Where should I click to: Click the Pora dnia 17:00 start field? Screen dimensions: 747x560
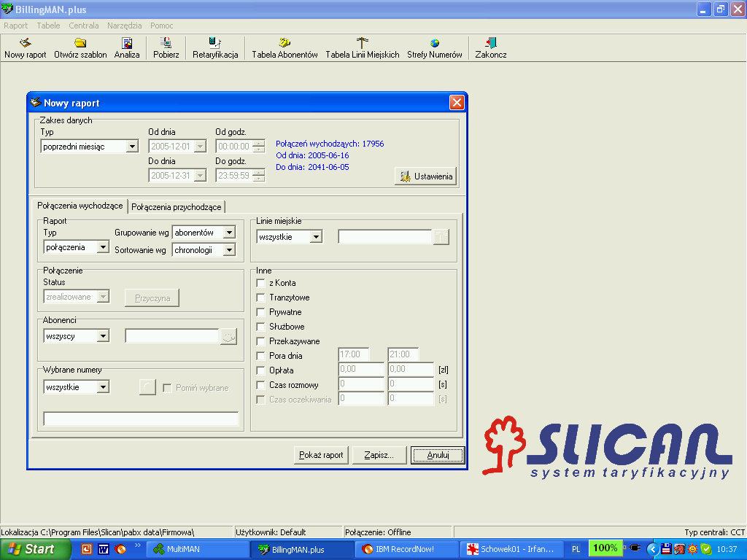354,355
